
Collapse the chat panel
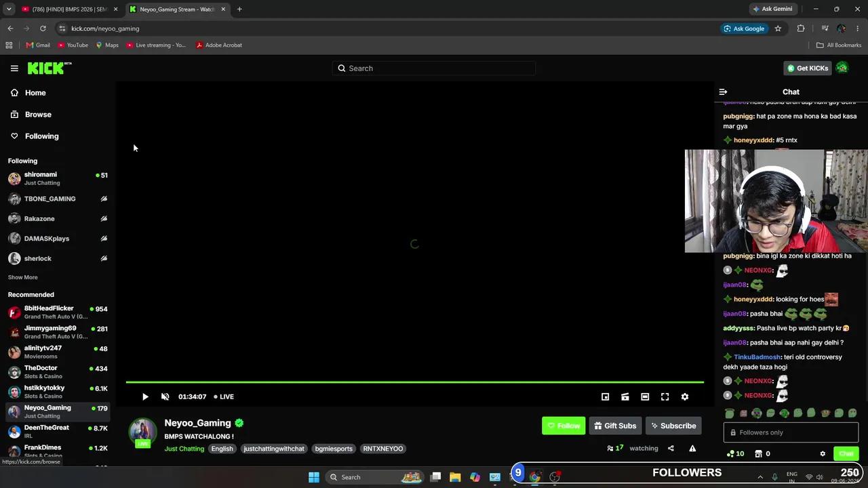coord(723,92)
